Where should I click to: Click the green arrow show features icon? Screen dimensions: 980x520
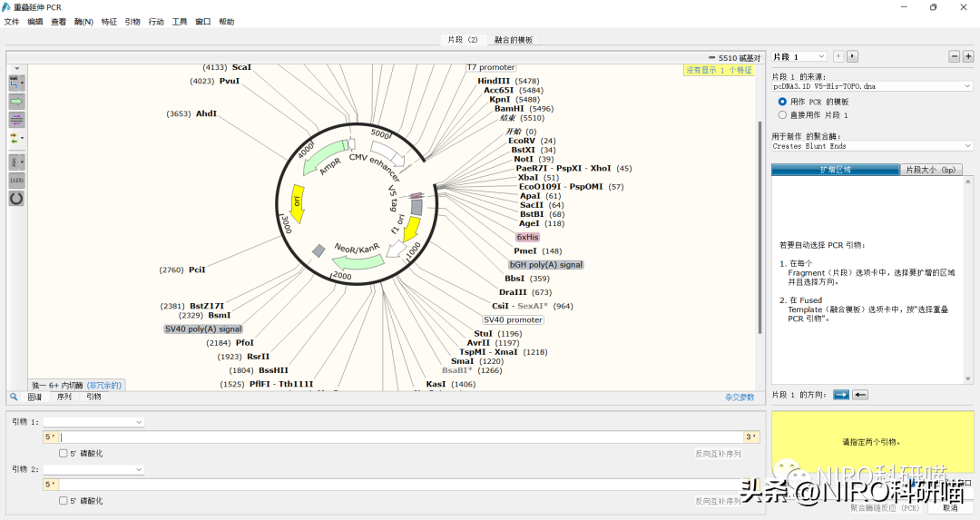pos(16,102)
